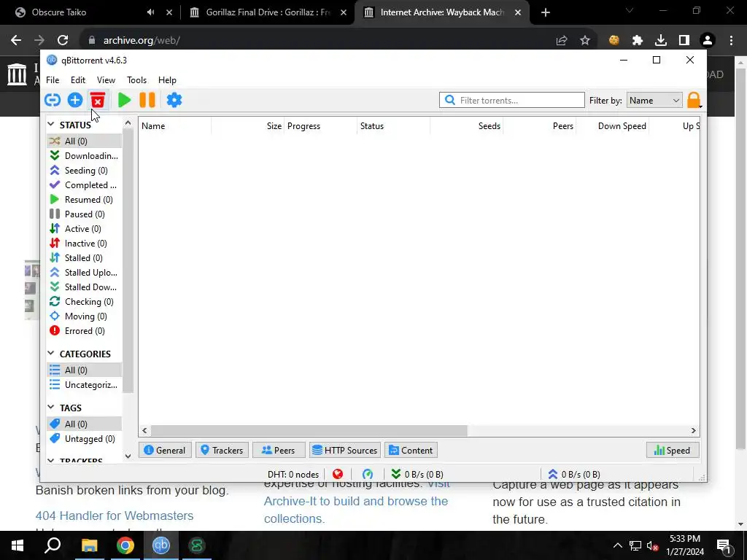
Task: Switch to HTTP Sources tab
Action: tap(345, 451)
